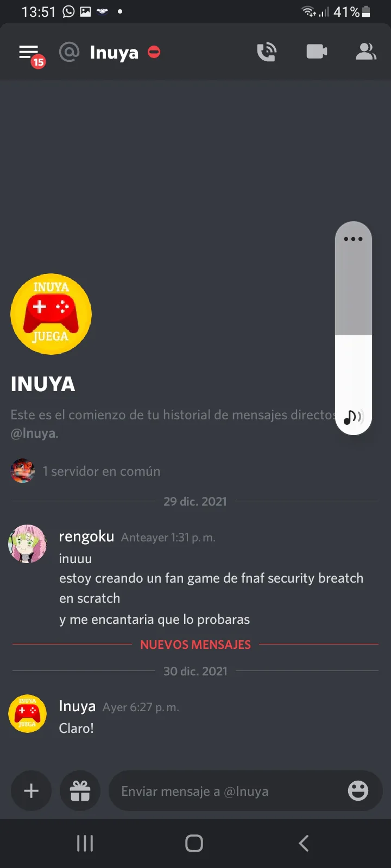Open rengoku's avatar in chat
391x868 pixels.
coord(27,544)
